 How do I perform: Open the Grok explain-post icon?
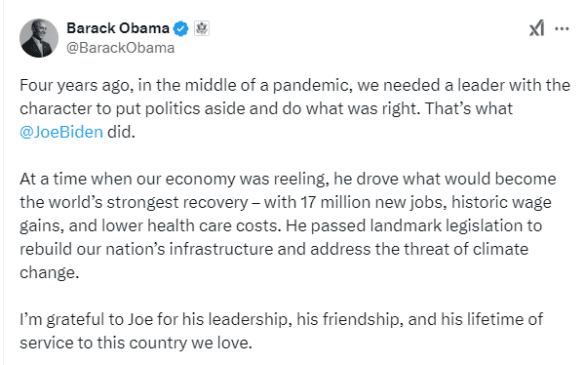tap(536, 28)
